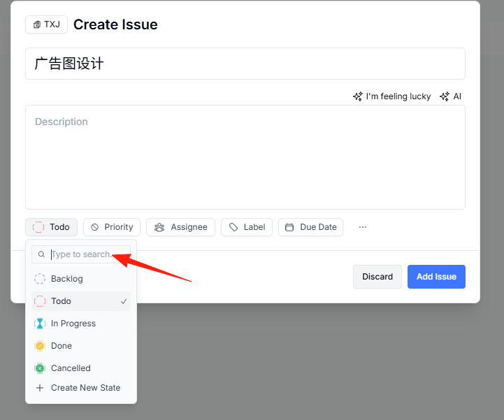Click the Done yellow checkmark icon
The width and height of the screenshot is (504, 420).
point(40,346)
